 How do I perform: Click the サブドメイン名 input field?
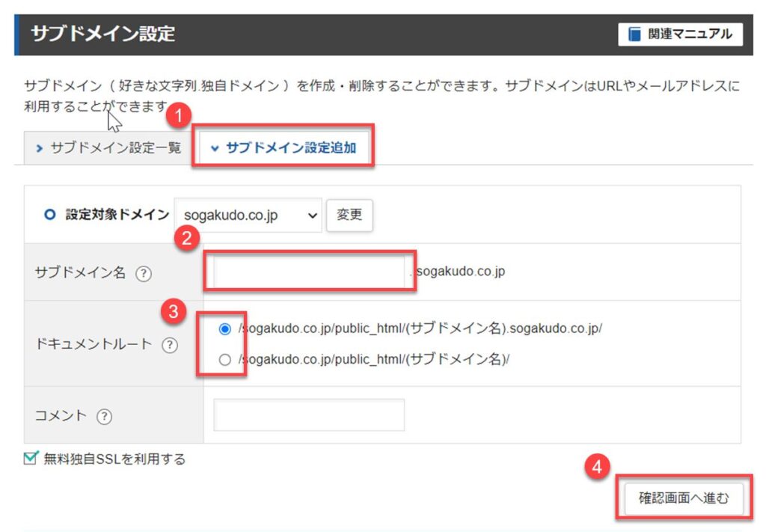tap(309, 271)
